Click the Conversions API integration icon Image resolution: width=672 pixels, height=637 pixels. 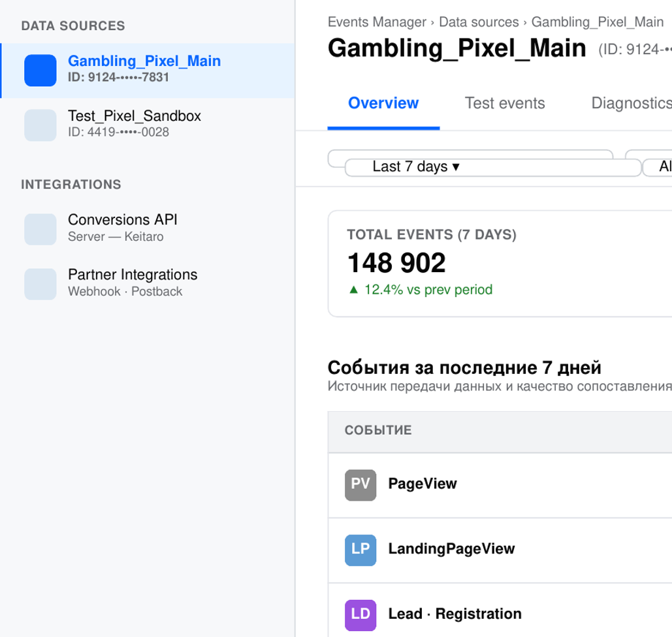[x=40, y=229]
